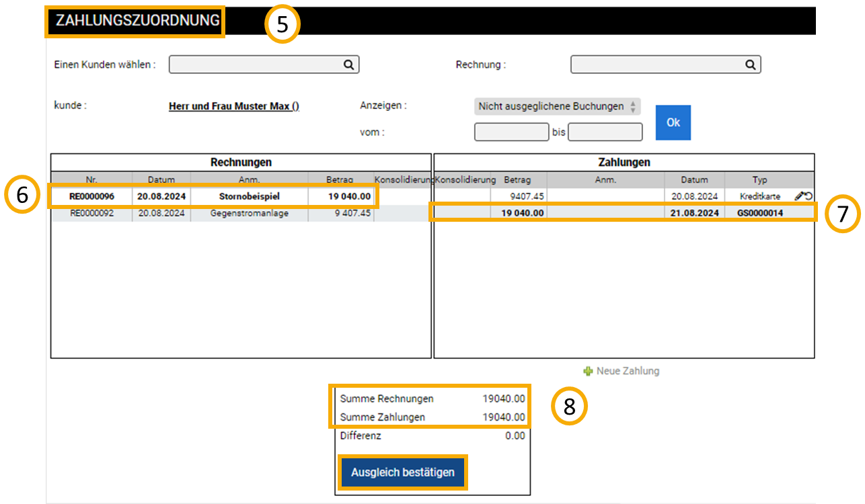Open the Herr und Frau Muster Max link
Viewport: 865px width, 504px height.
pyautogui.click(x=233, y=107)
